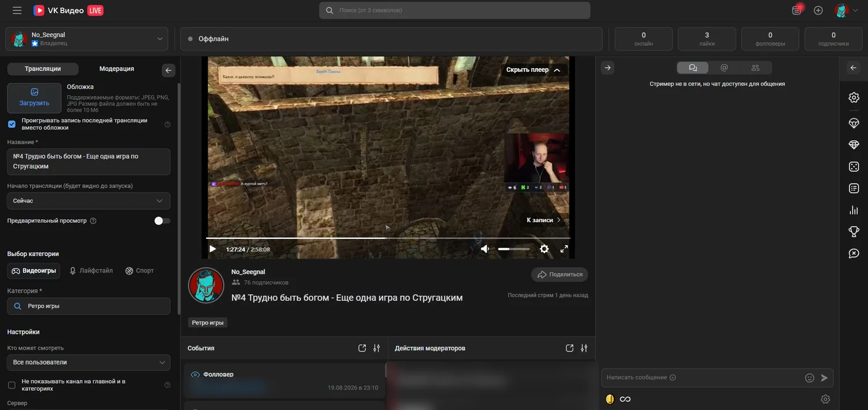Image resolution: width=868 pixels, height=410 pixels.
Task: Click the лайки counter box
Action: (707, 39)
